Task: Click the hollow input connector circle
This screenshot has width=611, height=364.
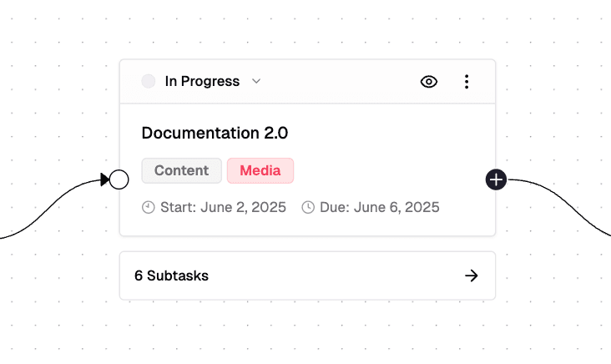Action: (119, 179)
